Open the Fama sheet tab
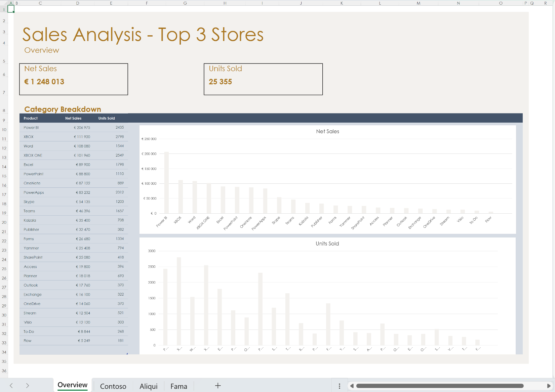 179,386
